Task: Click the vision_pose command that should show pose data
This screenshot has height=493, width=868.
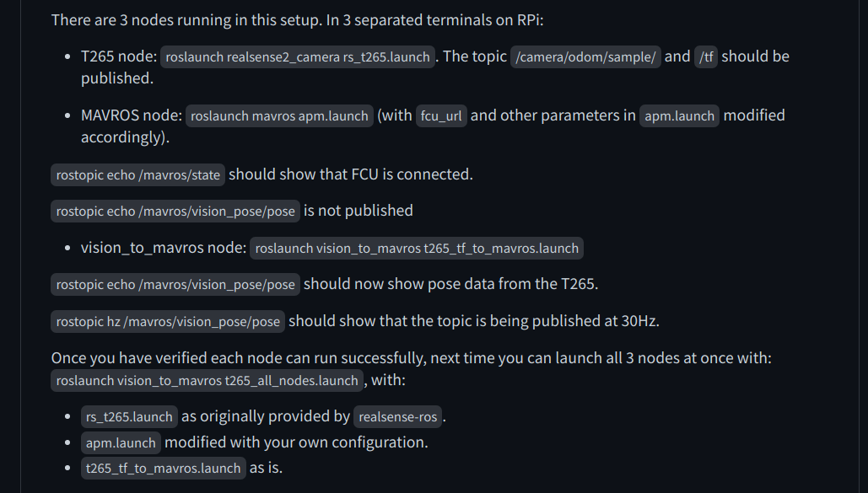Action: 175,284
